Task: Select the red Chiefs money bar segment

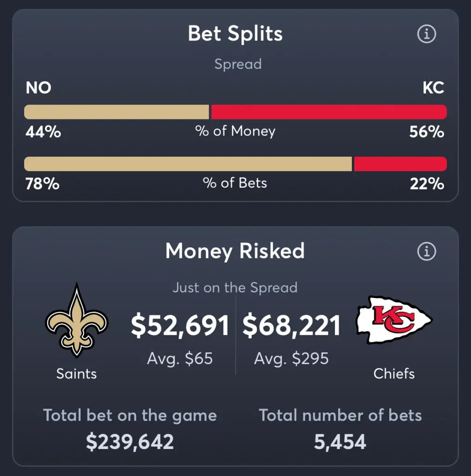Action: pos(329,112)
